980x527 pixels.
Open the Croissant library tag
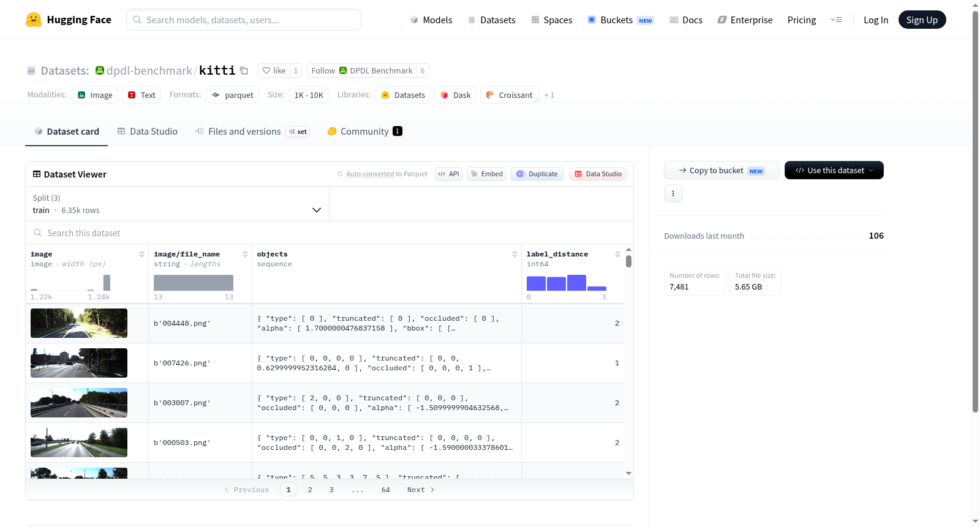pos(510,95)
